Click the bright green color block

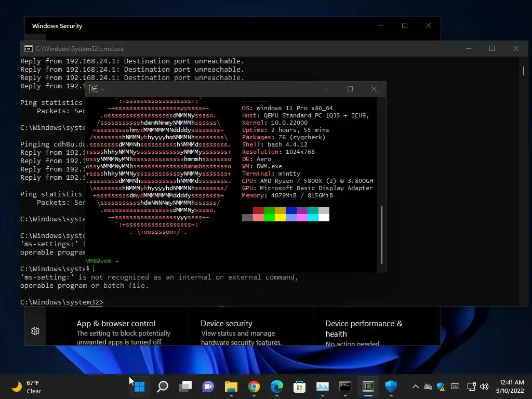269,218
